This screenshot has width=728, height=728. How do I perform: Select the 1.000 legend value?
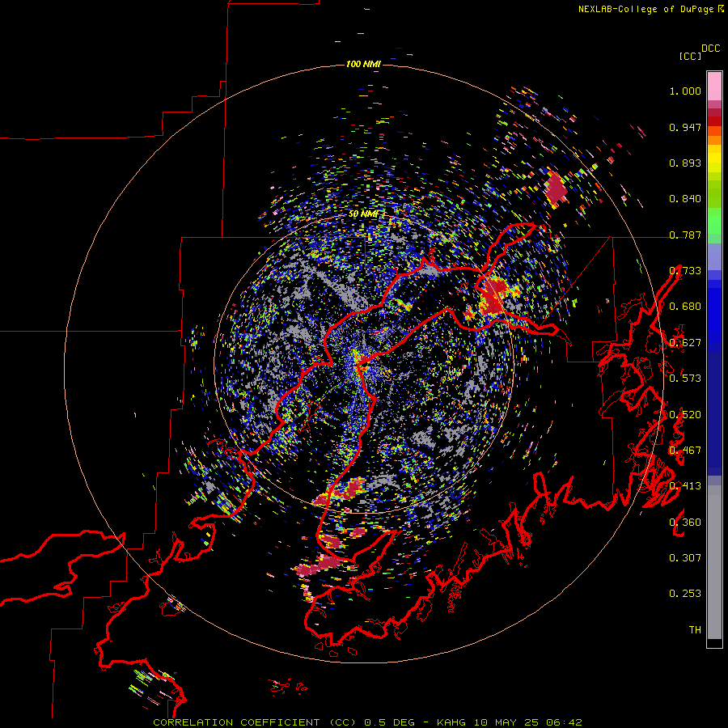point(685,91)
